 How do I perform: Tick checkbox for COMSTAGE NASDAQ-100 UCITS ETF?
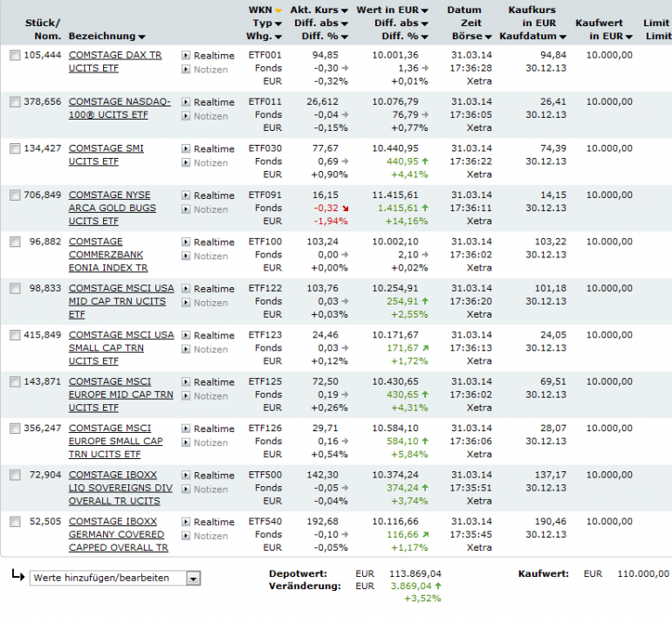point(15,102)
